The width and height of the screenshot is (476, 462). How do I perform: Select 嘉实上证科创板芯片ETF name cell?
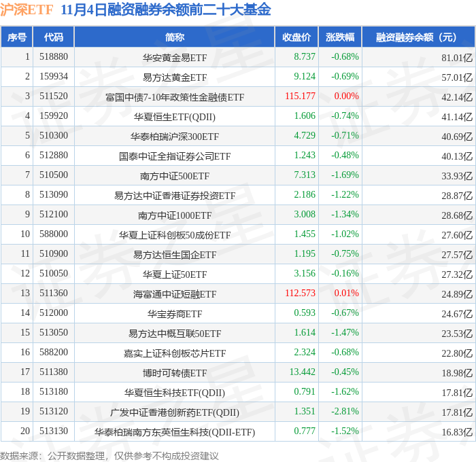tap(175, 353)
